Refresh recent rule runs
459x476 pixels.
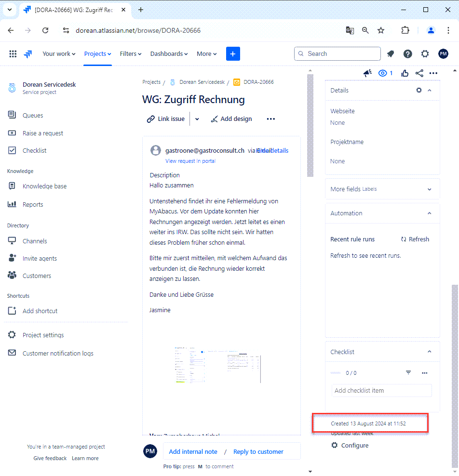pos(415,239)
